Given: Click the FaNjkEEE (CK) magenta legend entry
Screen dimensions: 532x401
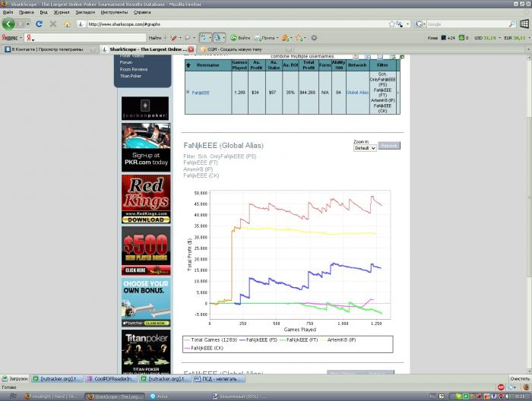Looking at the screenshot, I should [204, 348].
